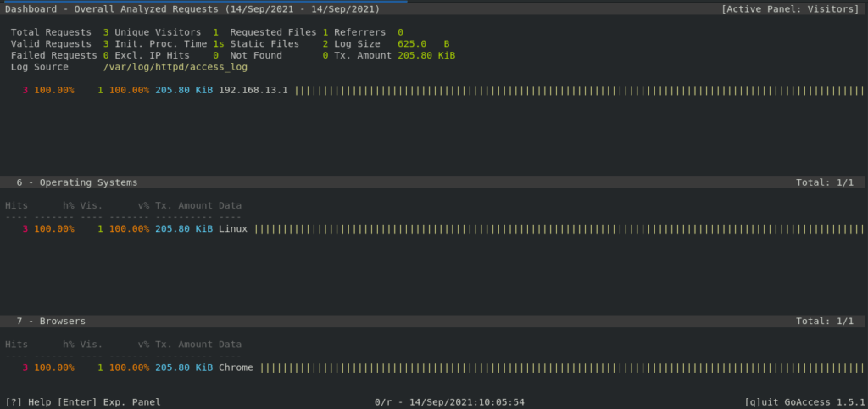This screenshot has width=868, height=409.
Task: Click the [?] Help hint
Action: 28,402
